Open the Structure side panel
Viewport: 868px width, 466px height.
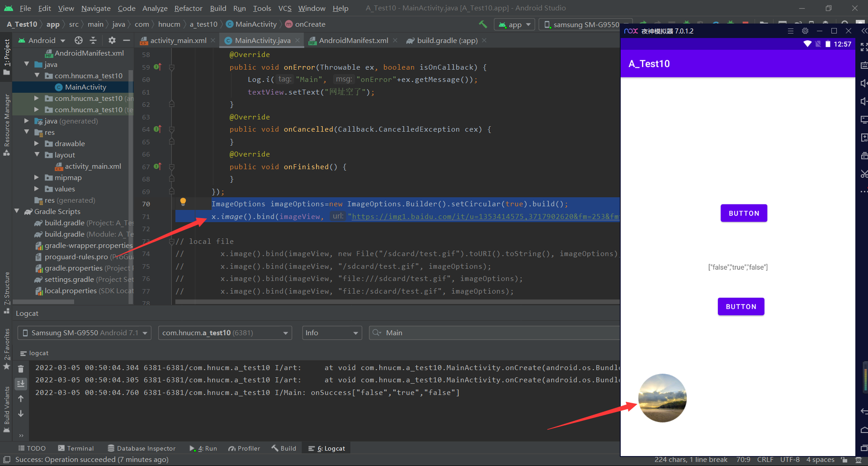(x=6, y=293)
